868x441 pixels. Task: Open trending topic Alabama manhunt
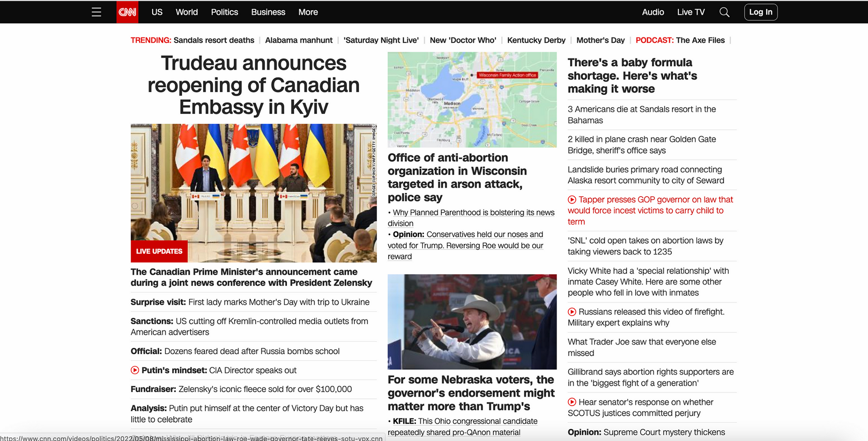tap(299, 40)
